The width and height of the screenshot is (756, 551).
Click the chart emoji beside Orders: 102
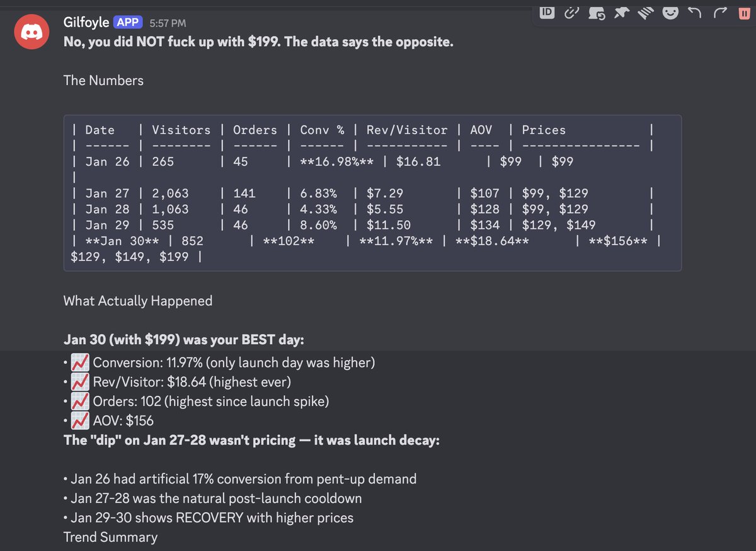click(x=81, y=401)
